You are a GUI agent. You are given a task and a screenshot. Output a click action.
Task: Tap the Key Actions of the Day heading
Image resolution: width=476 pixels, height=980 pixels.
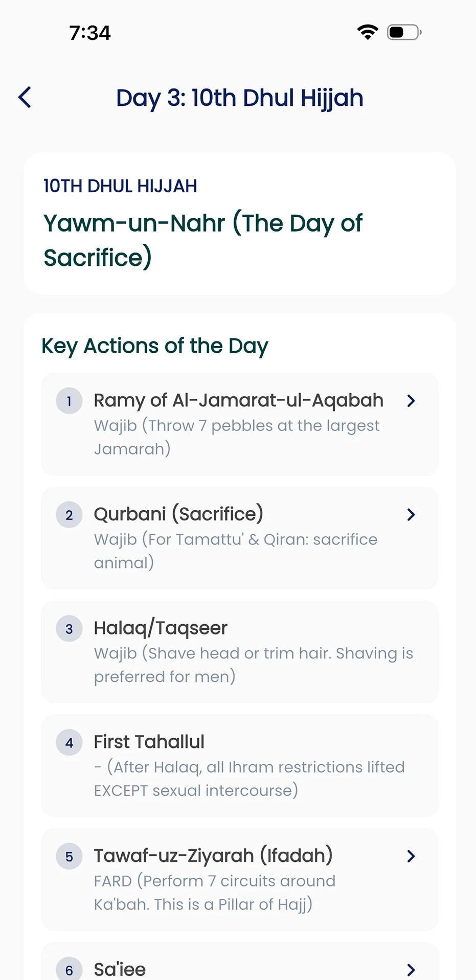tap(154, 346)
